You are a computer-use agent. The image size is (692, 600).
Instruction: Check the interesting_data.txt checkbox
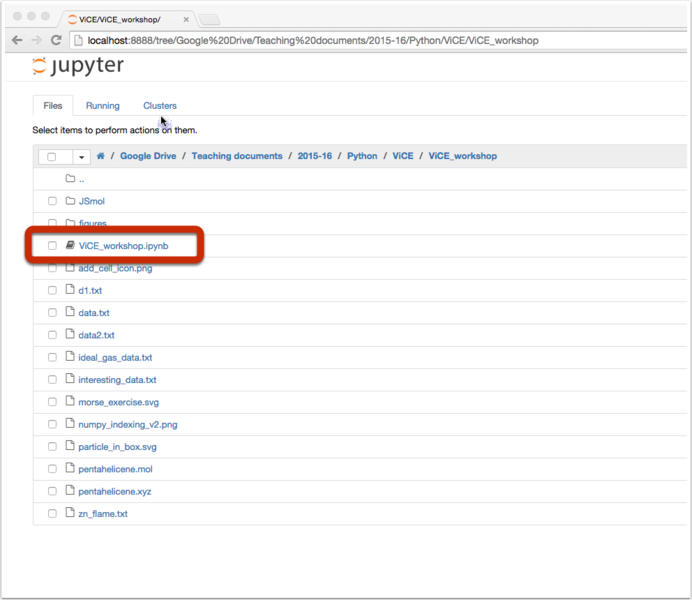coord(52,380)
